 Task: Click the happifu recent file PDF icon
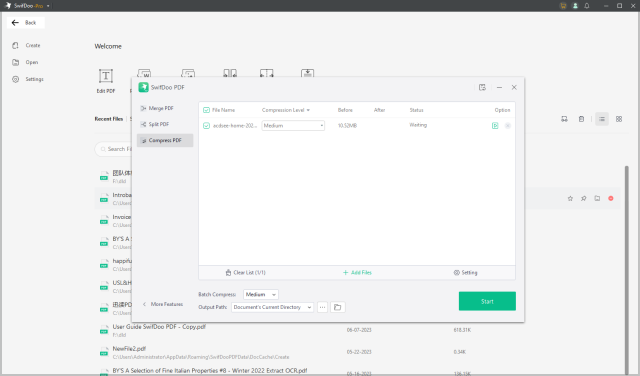(x=104, y=265)
